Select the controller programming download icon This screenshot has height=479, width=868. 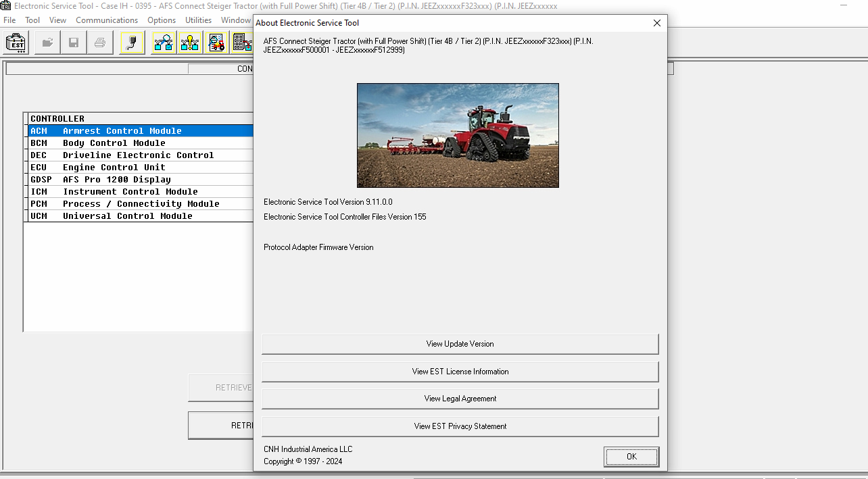point(242,42)
